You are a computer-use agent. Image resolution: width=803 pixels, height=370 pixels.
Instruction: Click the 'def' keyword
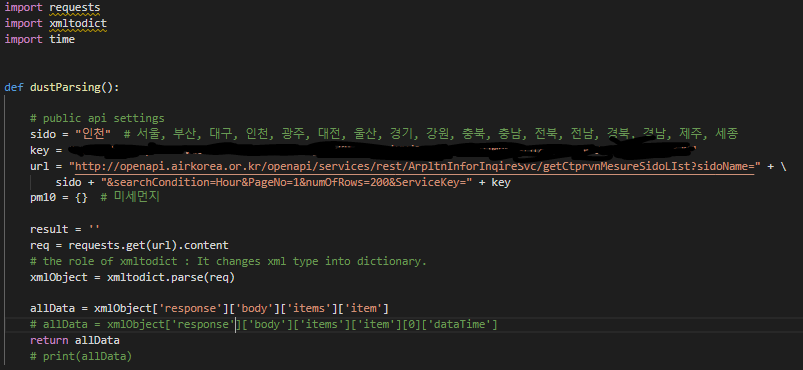pyautogui.click(x=14, y=87)
